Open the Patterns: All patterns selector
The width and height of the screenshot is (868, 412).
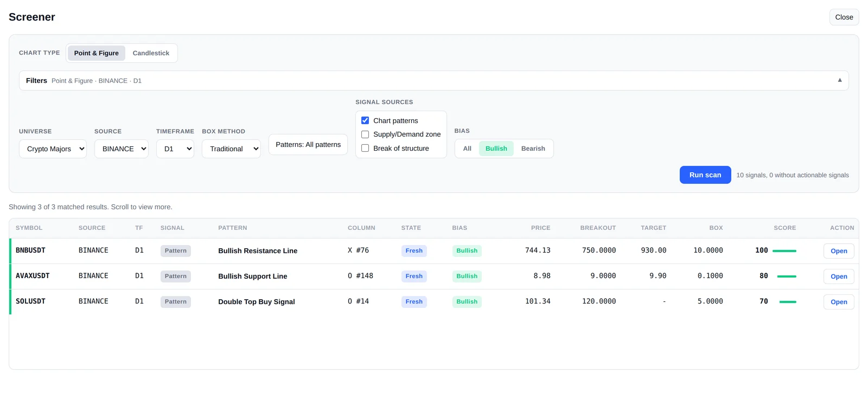(x=308, y=145)
